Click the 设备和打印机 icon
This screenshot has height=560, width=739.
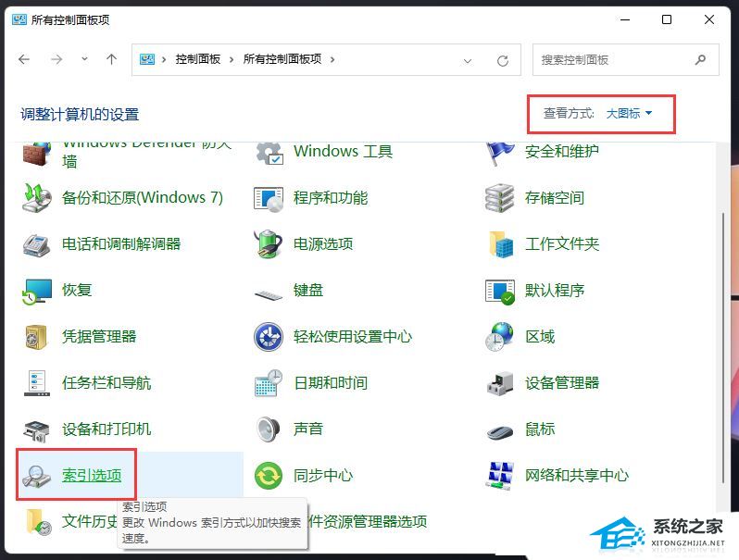pos(37,430)
